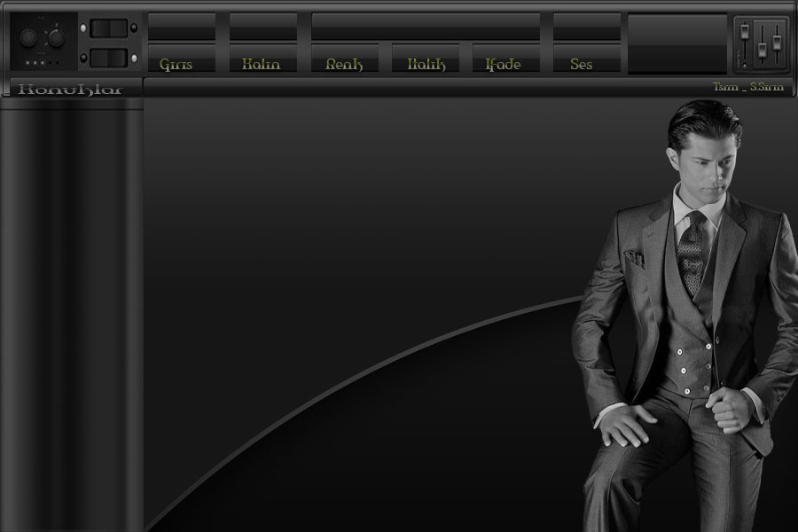This screenshot has width=798, height=532.
Task: Toggle the lower rocker switch
Action: pyautogui.click(x=109, y=59)
